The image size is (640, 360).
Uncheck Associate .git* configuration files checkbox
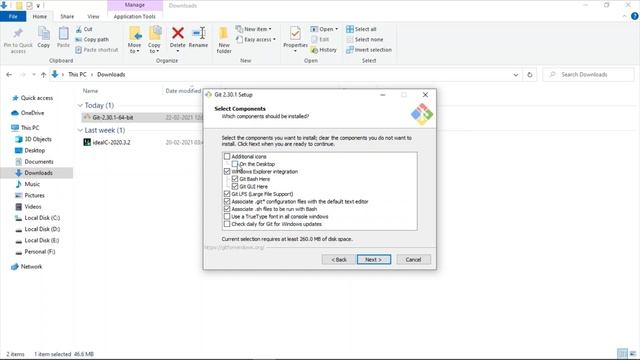click(227, 201)
